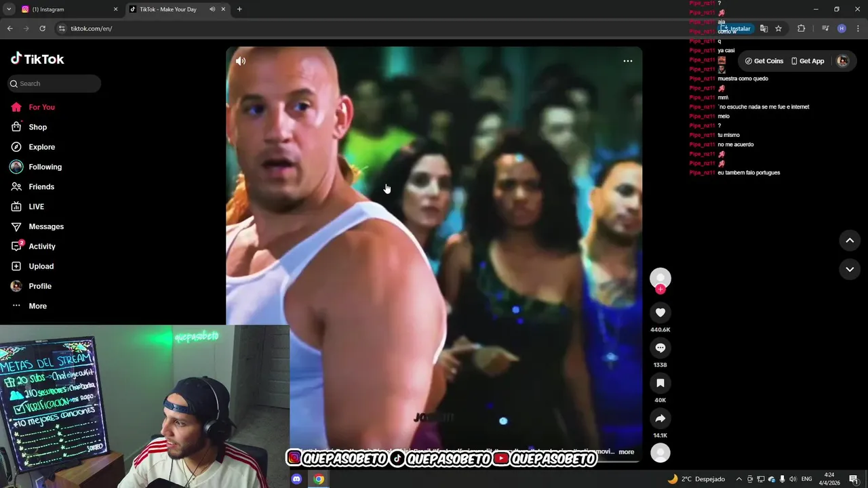Navigate back in the browser
This screenshot has width=868, height=488.
9,28
